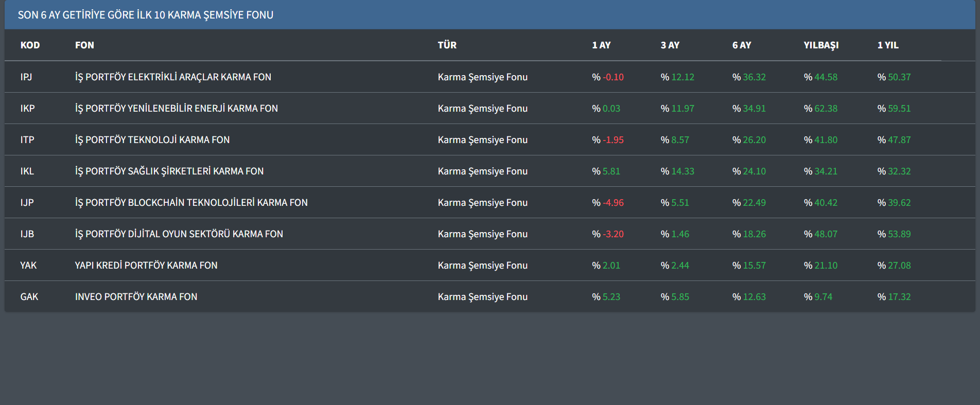The width and height of the screenshot is (980, 405).
Task: Click the YAK fund code
Action: click(x=28, y=266)
